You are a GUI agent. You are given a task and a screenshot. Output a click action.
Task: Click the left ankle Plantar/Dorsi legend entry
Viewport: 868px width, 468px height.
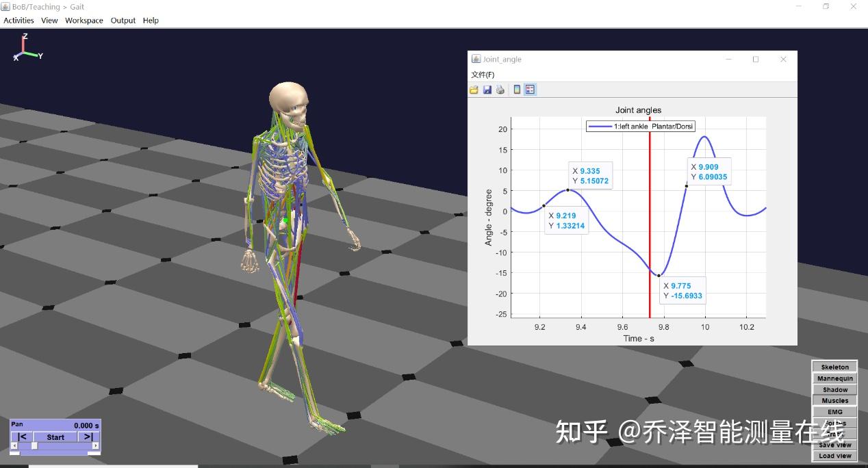[640, 126]
